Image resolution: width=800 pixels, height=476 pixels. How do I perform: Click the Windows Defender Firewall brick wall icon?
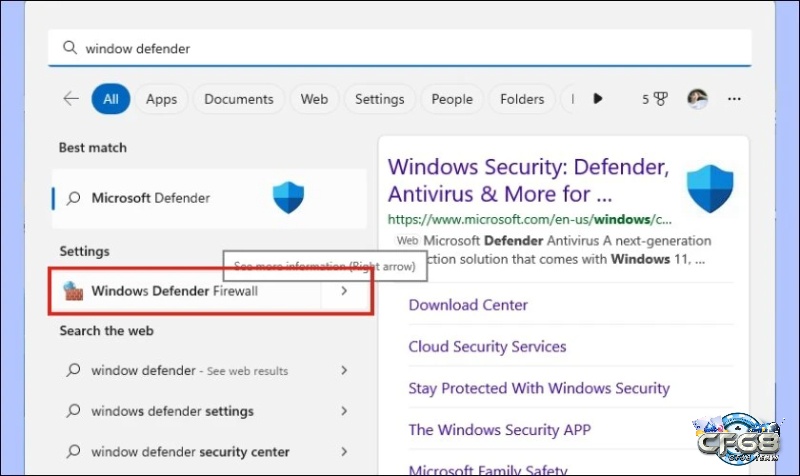click(72, 291)
